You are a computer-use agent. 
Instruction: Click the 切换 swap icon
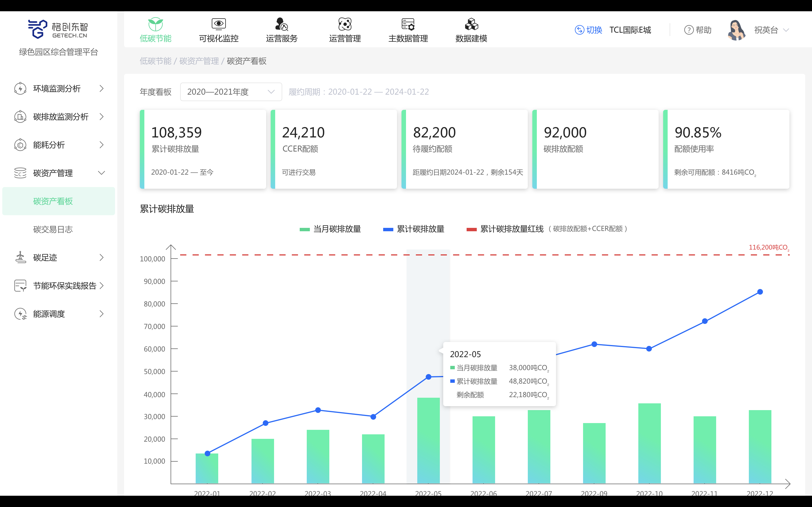pyautogui.click(x=579, y=30)
